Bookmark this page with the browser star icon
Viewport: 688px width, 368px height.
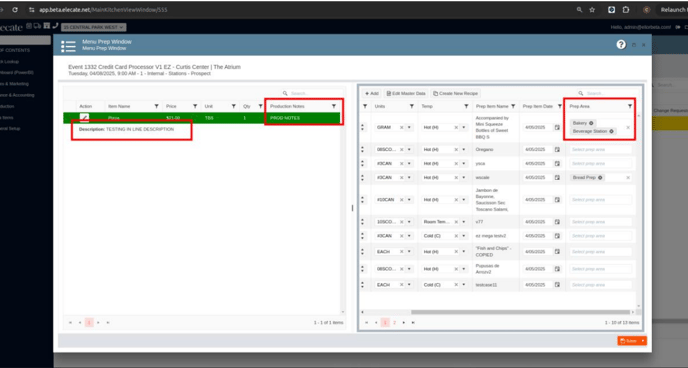(592, 10)
